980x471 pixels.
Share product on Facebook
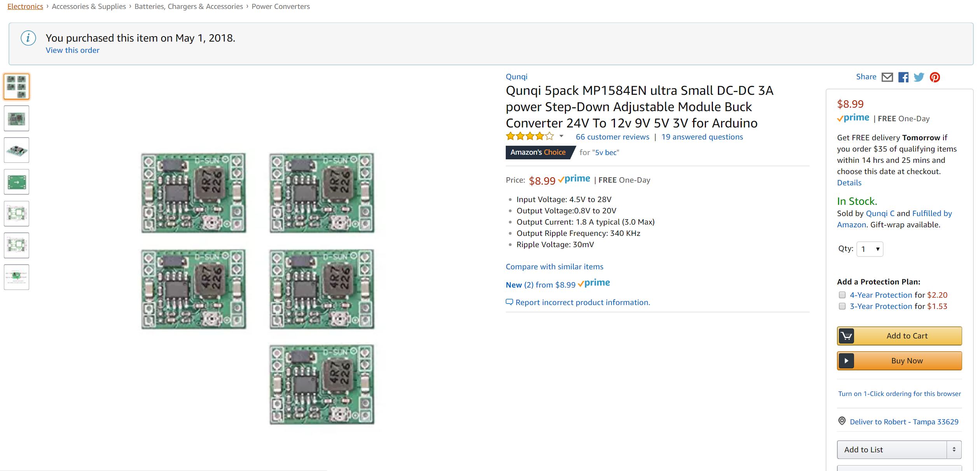903,77
